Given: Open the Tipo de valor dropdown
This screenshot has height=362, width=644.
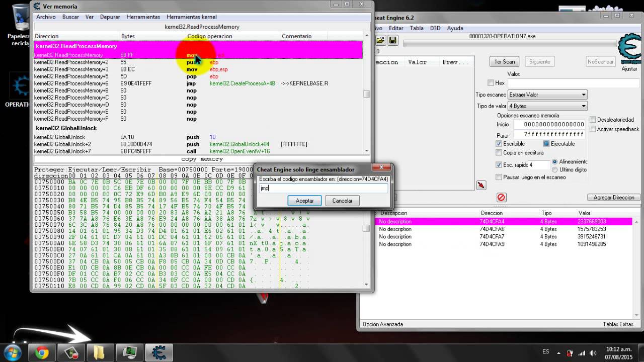Looking at the screenshot, I should [x=547, y=106].
